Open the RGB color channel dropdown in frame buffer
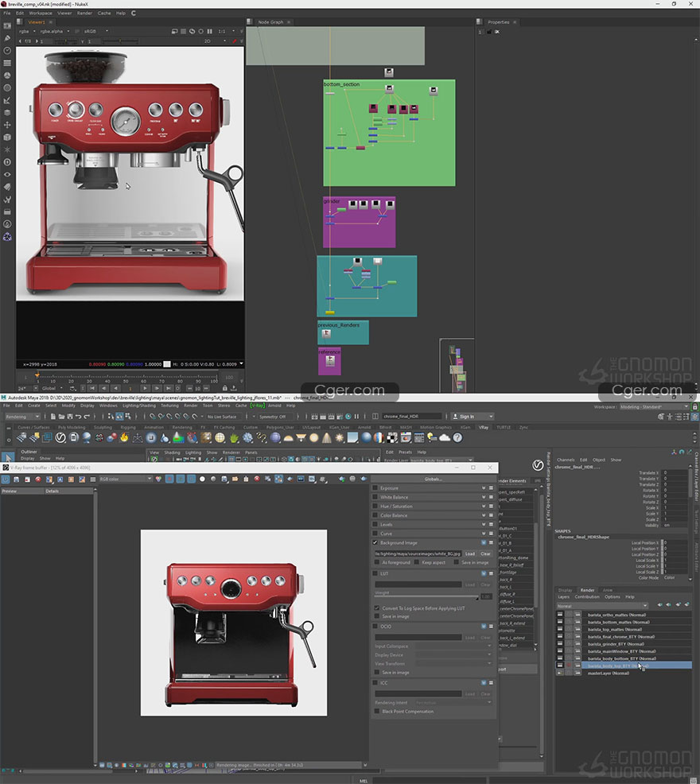This screenshot has height=784, width=700. [x=126, y=479]
